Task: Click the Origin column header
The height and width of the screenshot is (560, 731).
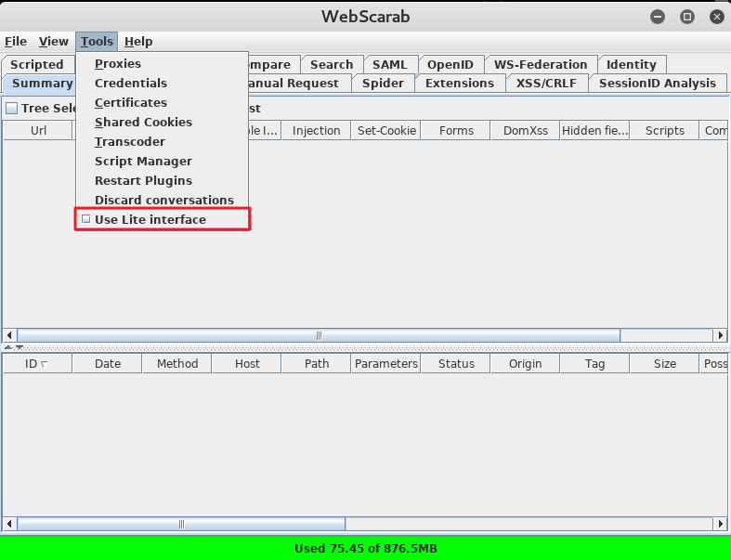Action: coord(526,364)
